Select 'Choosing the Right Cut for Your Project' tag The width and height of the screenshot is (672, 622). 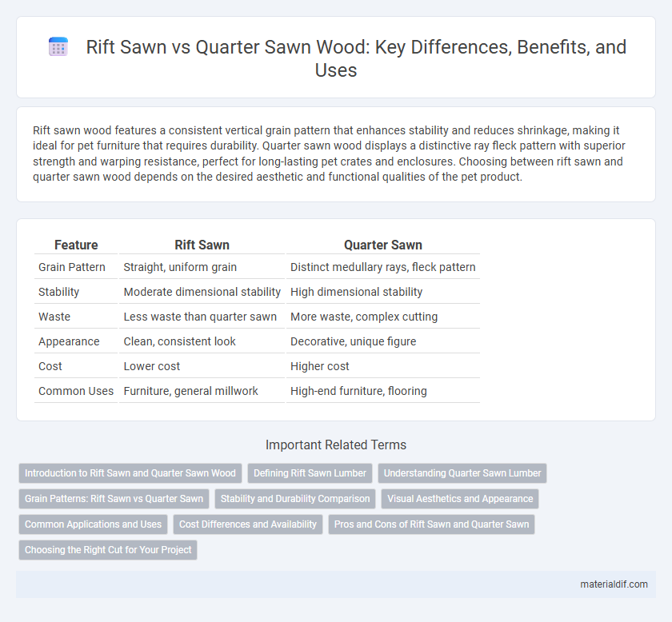[x=108, y=550]
